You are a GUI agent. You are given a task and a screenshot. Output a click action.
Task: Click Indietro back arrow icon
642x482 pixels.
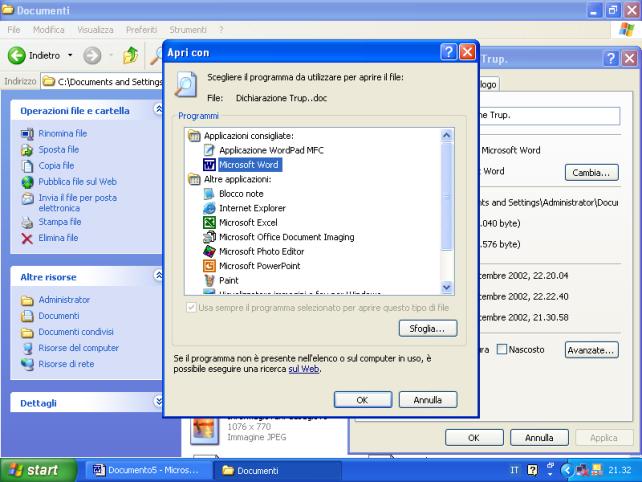(17, 55)
